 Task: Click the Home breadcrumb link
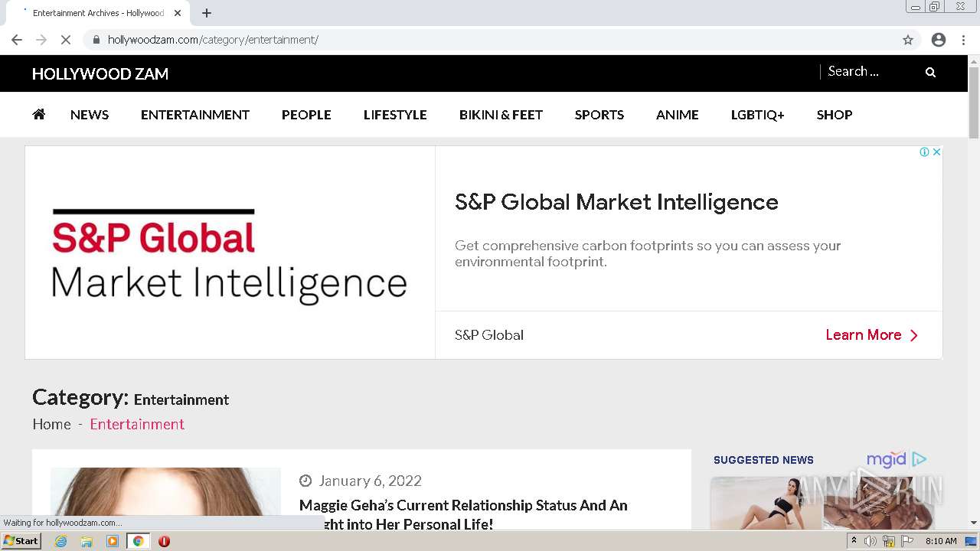pyautogui.click(x=51, y=424)
